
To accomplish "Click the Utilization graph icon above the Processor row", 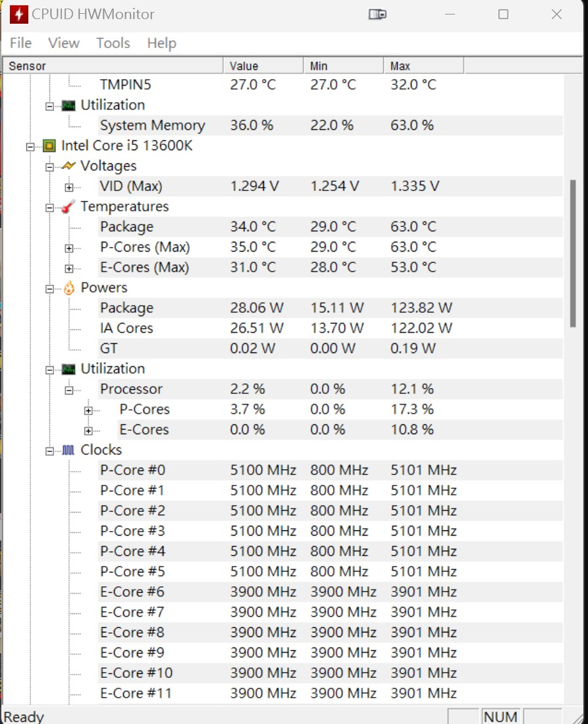I will point(68,370).
